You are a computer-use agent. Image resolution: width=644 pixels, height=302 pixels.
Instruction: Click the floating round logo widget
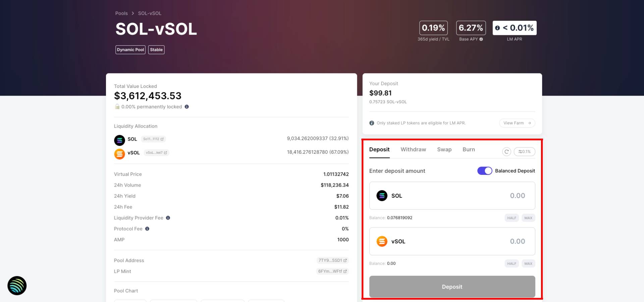point(17,286)
